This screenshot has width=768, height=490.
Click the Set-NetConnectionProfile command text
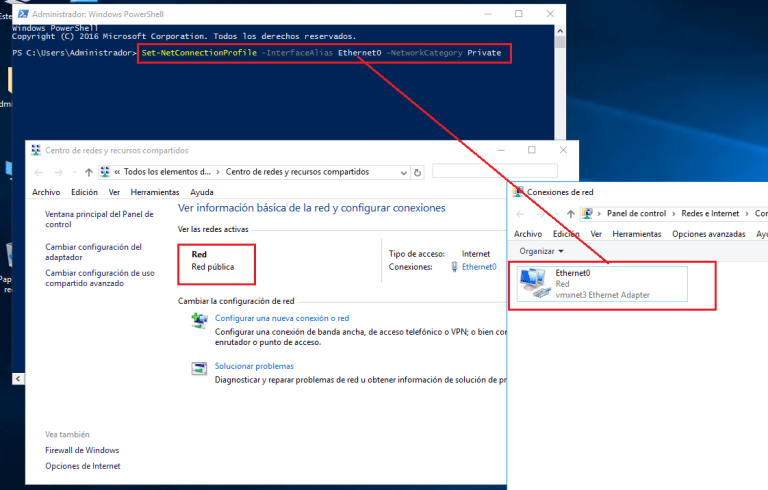coord(199,52)
